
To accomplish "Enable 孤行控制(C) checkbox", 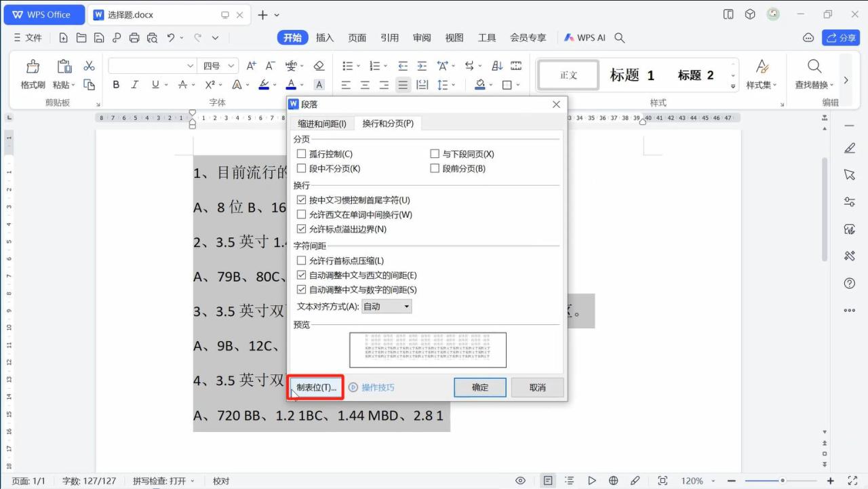I will tap(302, 154).
